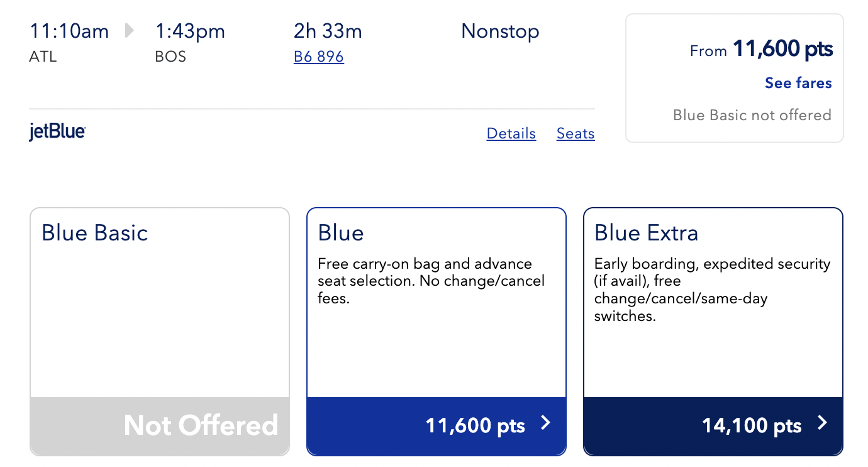
Task: Click the chevron next to 14,100 pts in Blue Extra
Action: click(822, 423)
